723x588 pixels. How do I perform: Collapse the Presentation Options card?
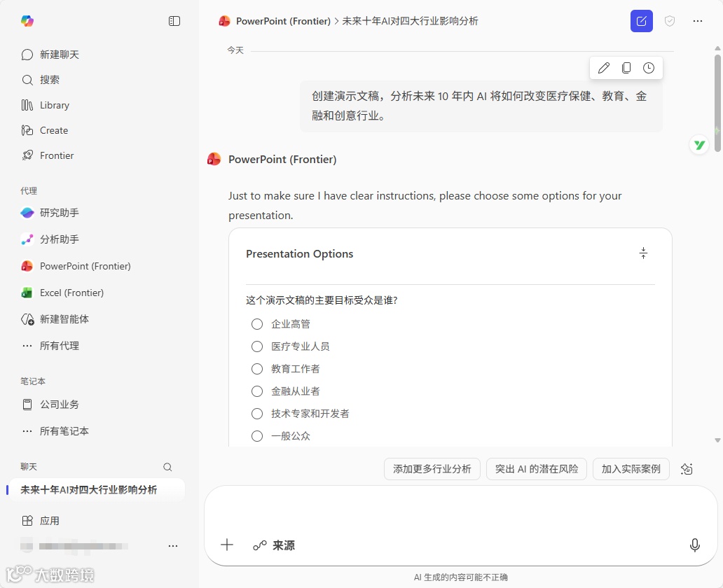pyautogui.click(x=643, y=253)
